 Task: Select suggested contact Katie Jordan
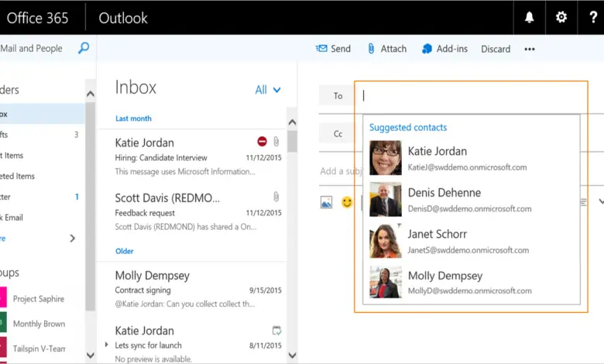(x=471, y=158)
